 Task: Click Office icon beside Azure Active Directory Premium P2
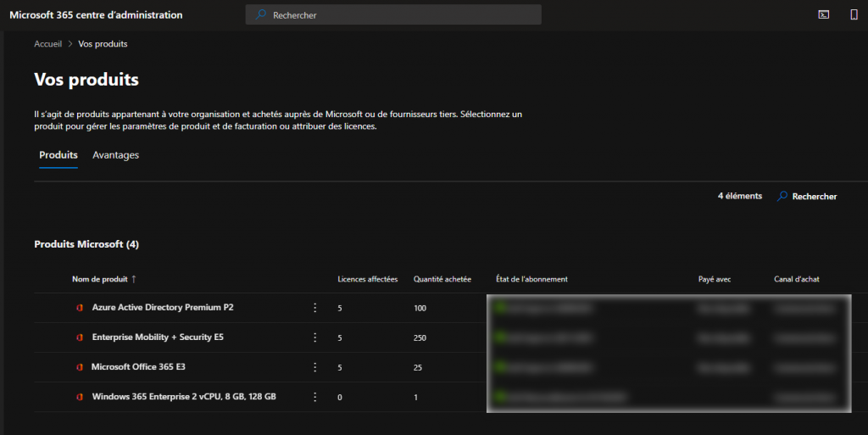pyautogui.click(x=80, y=308)
